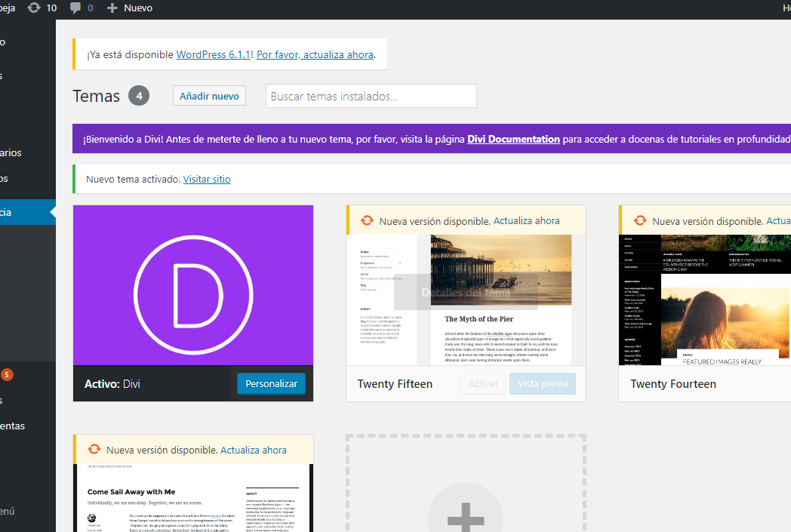Image resolution: width=791 pixels, height=532 pixels.
Task: Open the Twenty Fourteen theme screenshot
Action: [705, 300]
